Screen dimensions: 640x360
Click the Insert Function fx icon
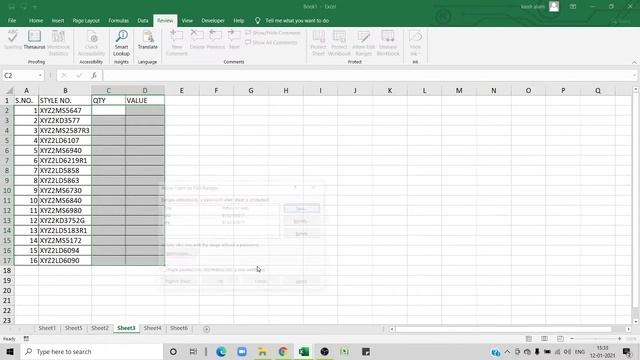(94, 75)
